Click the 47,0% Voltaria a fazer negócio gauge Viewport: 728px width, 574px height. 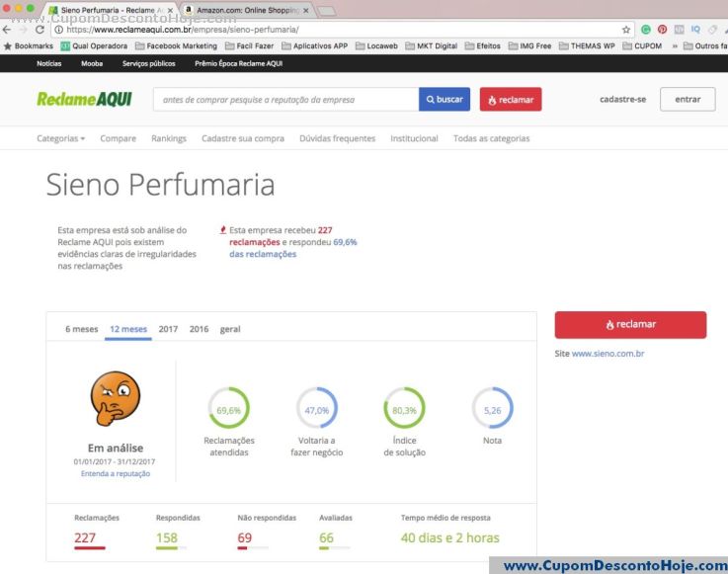317,408
